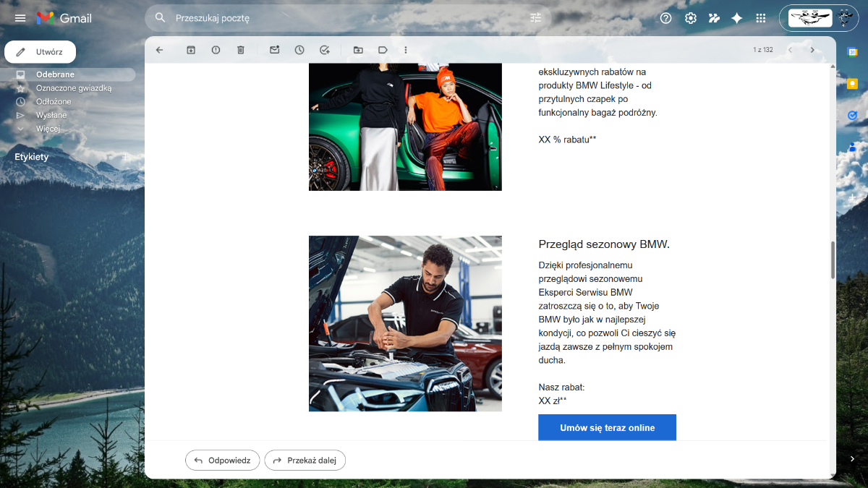Open Google Keep in the side panel
The height and width of the screenshot is (488, 868).
tap(852, 84)
